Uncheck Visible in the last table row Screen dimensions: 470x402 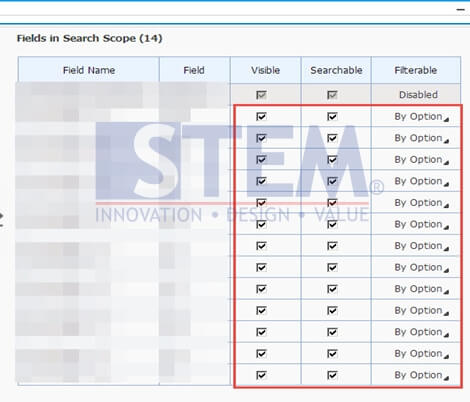[261, 375]
